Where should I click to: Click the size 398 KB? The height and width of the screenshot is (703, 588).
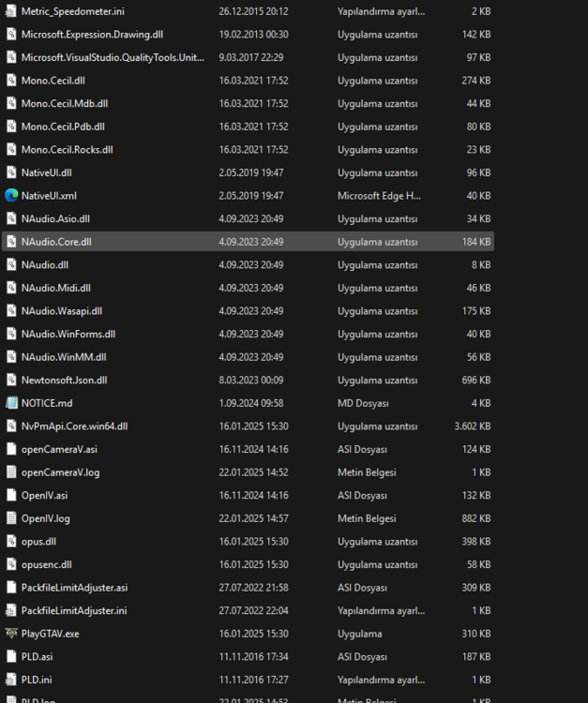tap(476, 542)
